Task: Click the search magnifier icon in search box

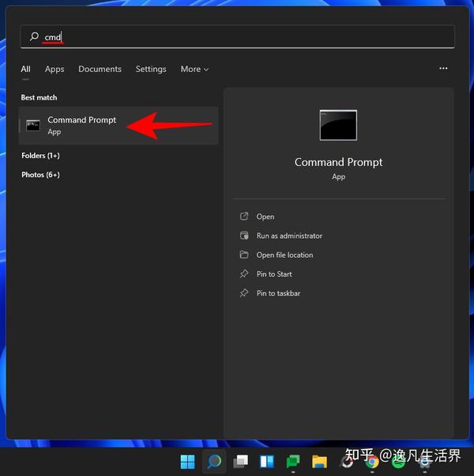Action: click(34, 36)
